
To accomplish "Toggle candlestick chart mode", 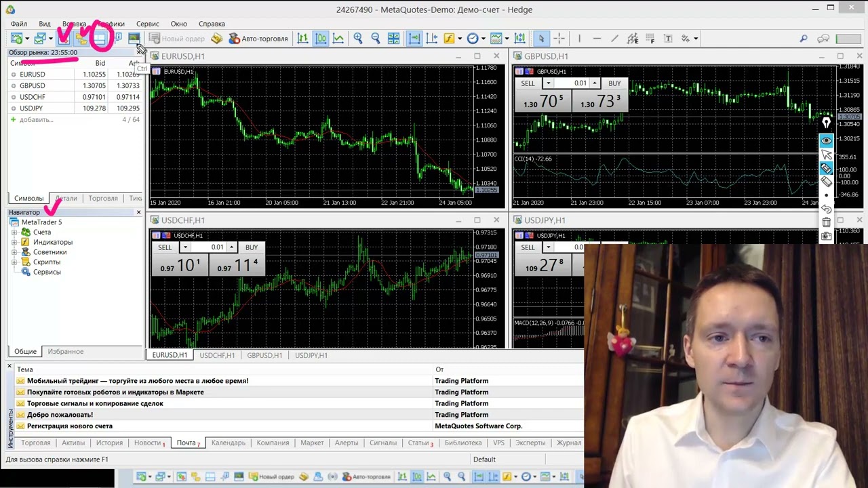I will [x=320, y=39].
